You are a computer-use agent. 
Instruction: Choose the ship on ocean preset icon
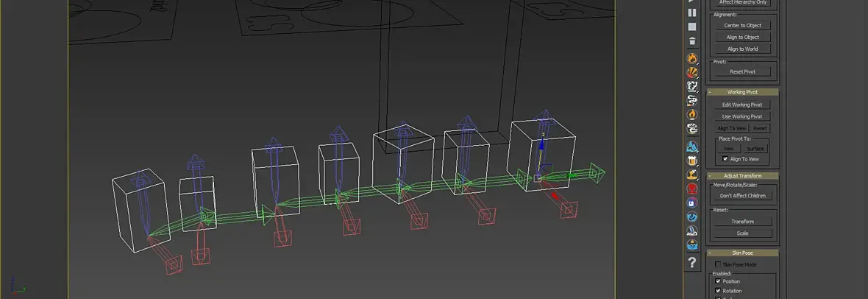pyautogui.click(x=692, y=231)
